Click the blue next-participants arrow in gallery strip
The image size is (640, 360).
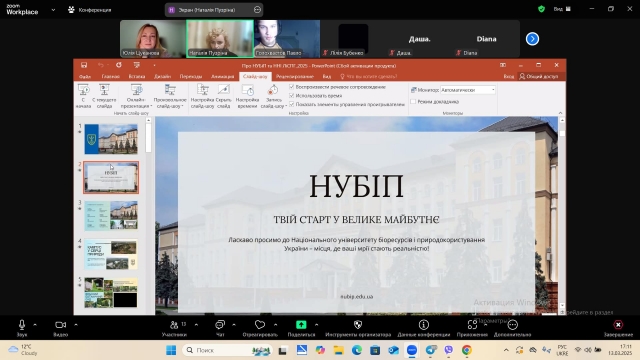(x=532, y=39)
